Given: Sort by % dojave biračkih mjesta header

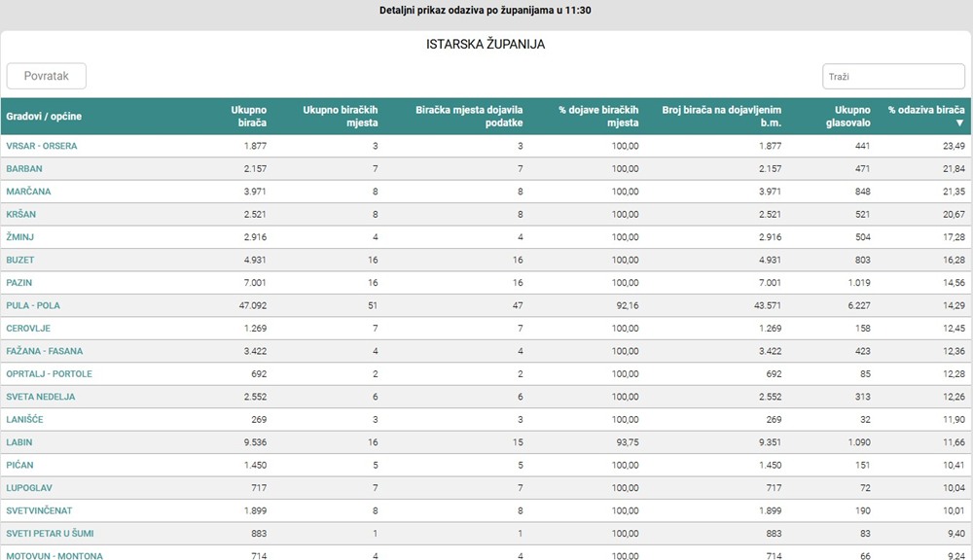Looking at the screenshot, I should pos(598,117).
